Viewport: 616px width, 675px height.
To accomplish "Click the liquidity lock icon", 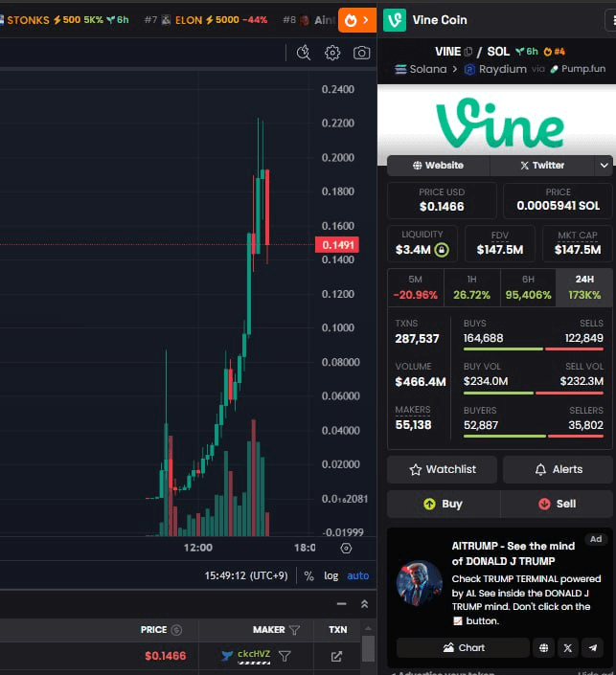I will click(x=442, y=249).
